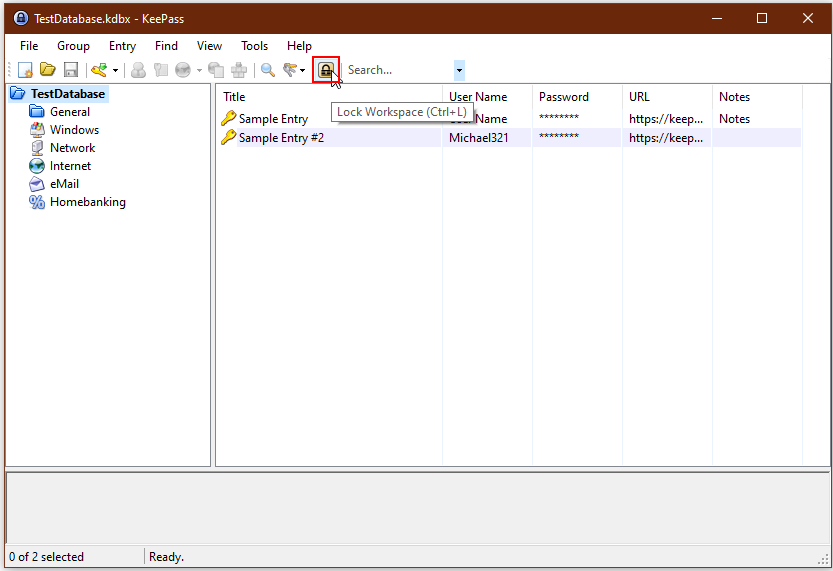Open the Find menu
This screenshot has width=833, height=571.
166,46
